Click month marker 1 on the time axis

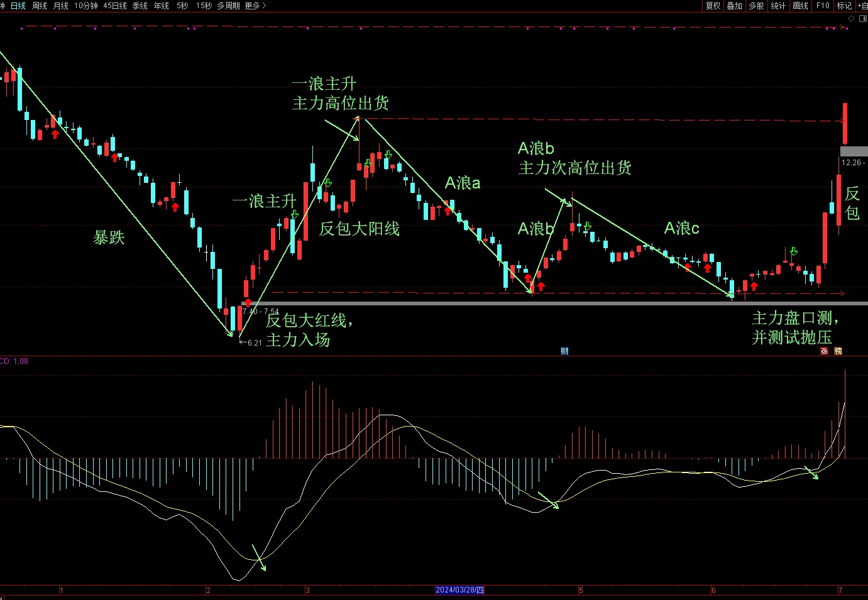[62, 590]
